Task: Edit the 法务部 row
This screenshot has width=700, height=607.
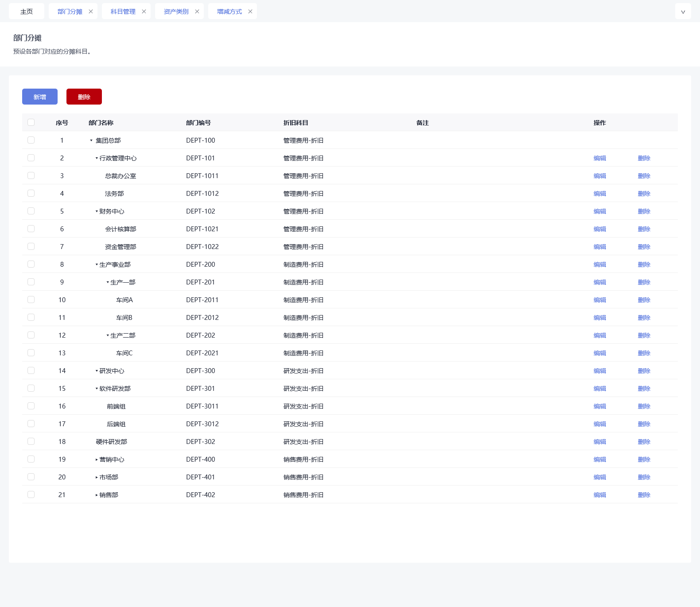Action: click(x=600, y=194)
